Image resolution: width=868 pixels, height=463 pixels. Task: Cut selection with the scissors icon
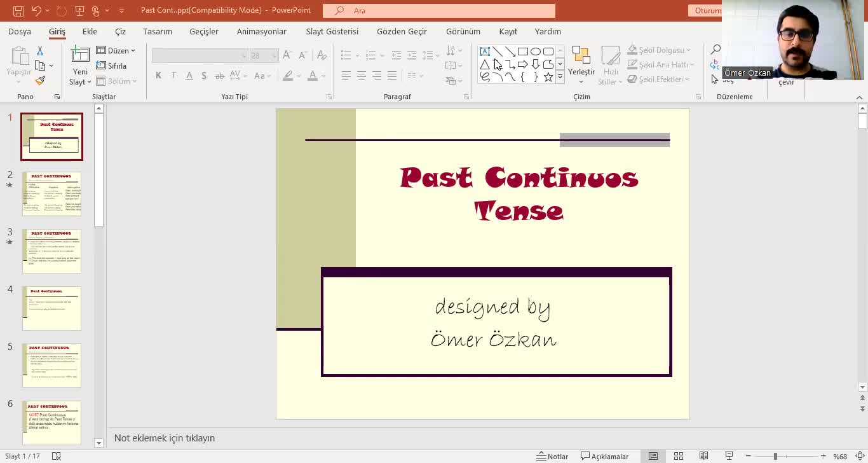click(40, 51)
